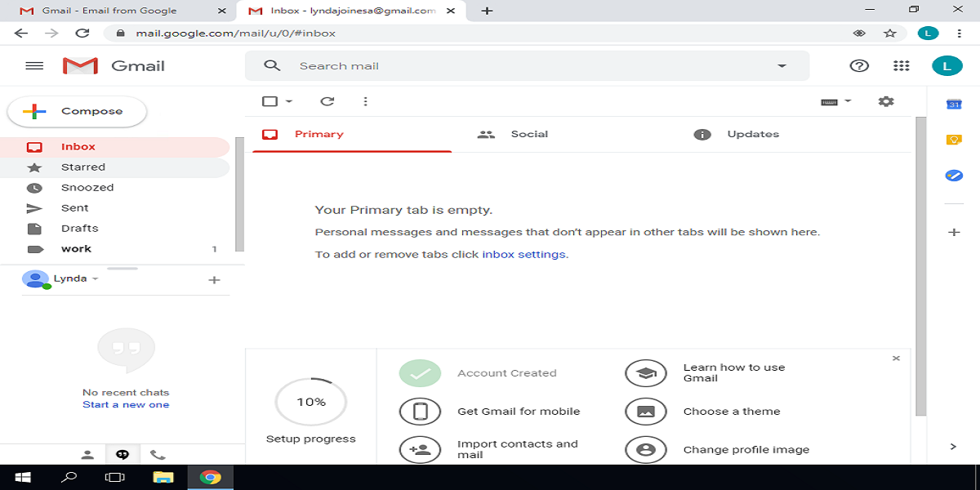Click Get Gmail for mobile text

point(519,412)
